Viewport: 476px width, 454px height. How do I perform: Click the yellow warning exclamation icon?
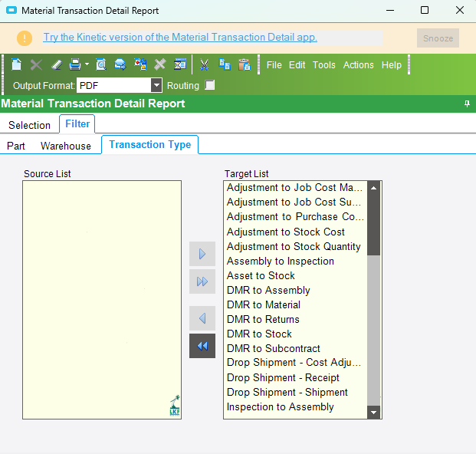coord(25,38)
